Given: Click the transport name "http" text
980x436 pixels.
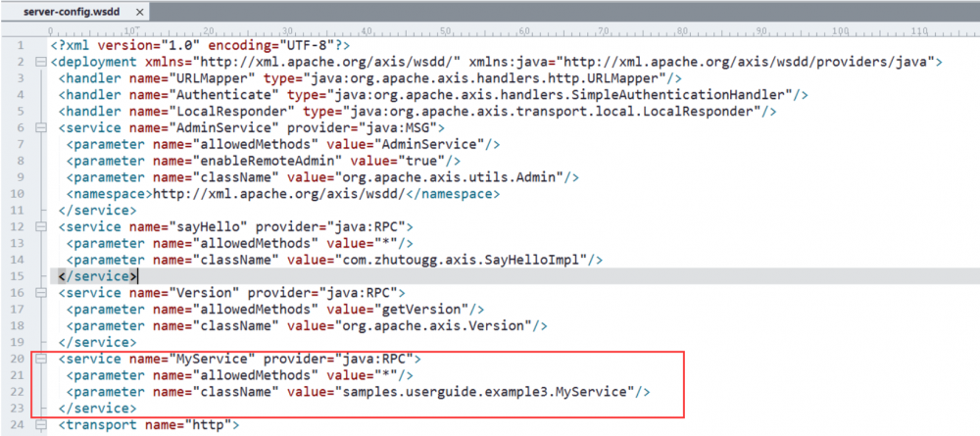Looking at the screenshot, I should 208,425.
